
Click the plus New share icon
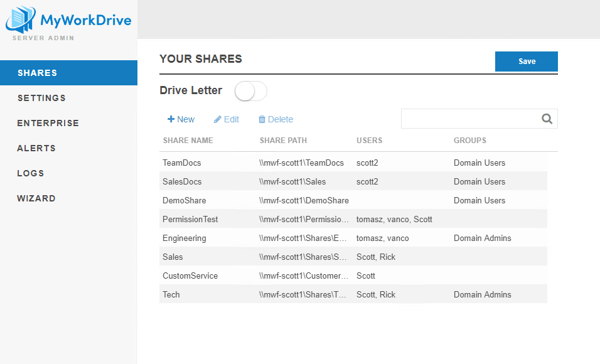tap(171, 119)
